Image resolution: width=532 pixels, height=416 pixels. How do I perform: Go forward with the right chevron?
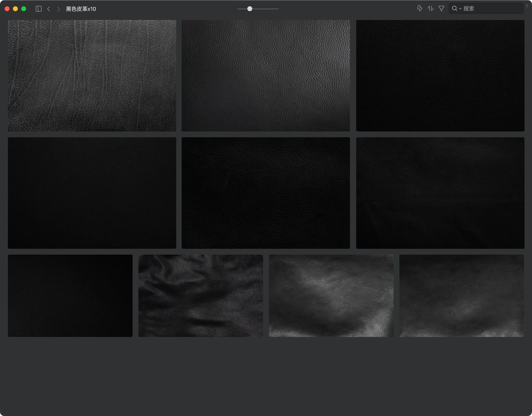point(58,9)
